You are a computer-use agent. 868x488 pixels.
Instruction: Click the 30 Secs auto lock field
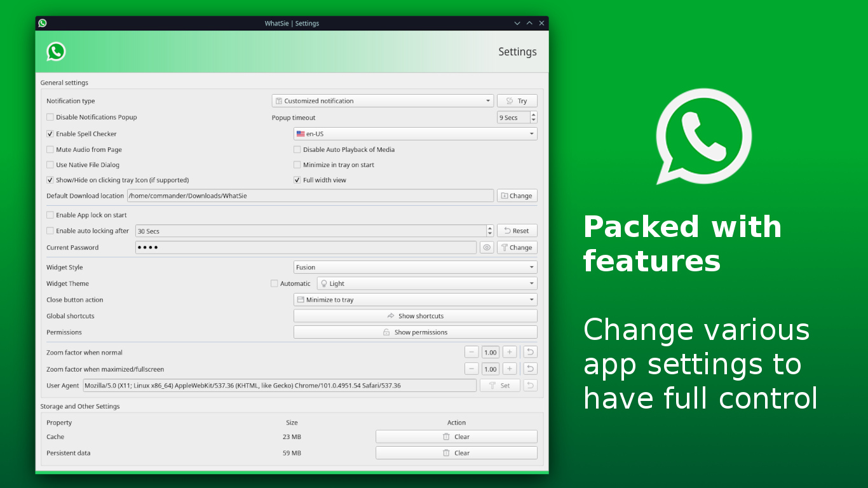(x=311, y=231)
